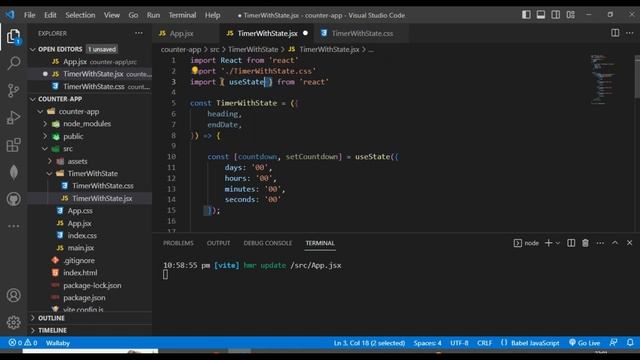Open the Selection menu
This screenshot has width=640, height=360.
pyautogui.click(x=80, y=15)
